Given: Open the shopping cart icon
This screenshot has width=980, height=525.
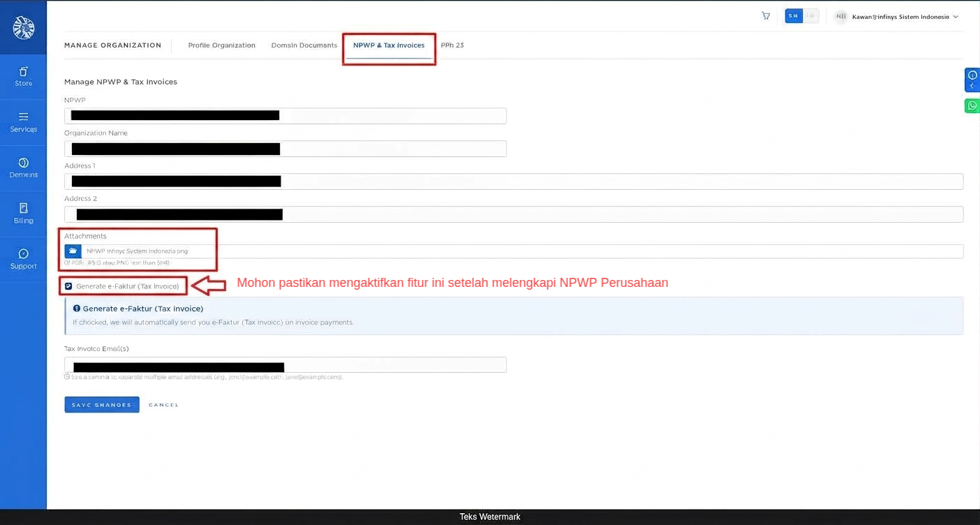Looking at the screenshot, I should click(766, 16).
